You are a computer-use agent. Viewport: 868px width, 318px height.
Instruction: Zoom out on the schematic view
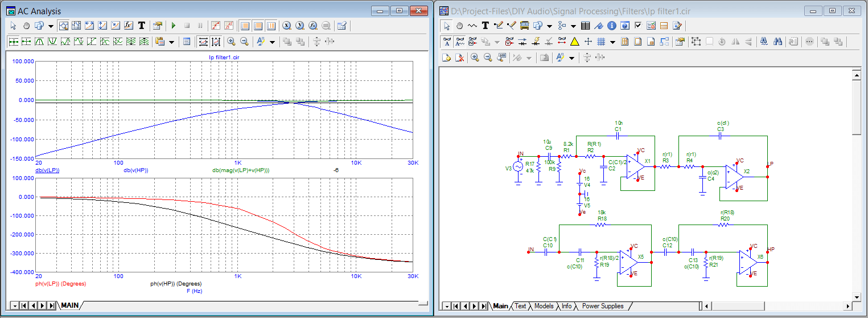point(488,58)
